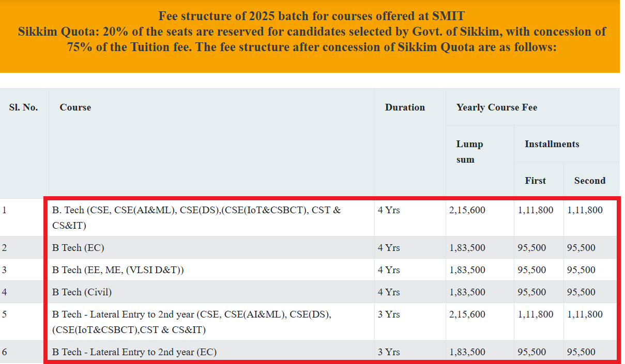Click second installment '95,500' for B Tech (Civil)
Image resolution: width=625 pixels, height=364 pixels.
pyautogui.click(x=582, y=292)
